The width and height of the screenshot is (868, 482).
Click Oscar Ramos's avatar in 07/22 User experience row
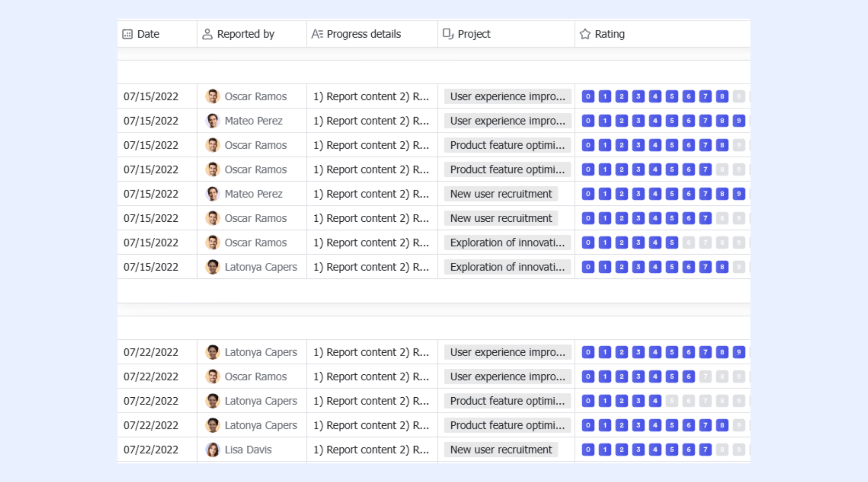pyautogui.click(x=213, y=376)
